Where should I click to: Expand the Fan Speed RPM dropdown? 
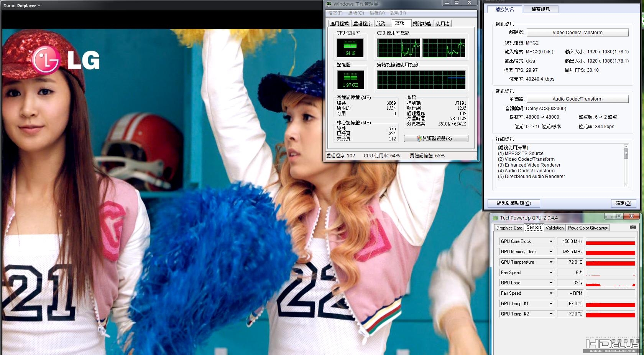pos(551,293)
